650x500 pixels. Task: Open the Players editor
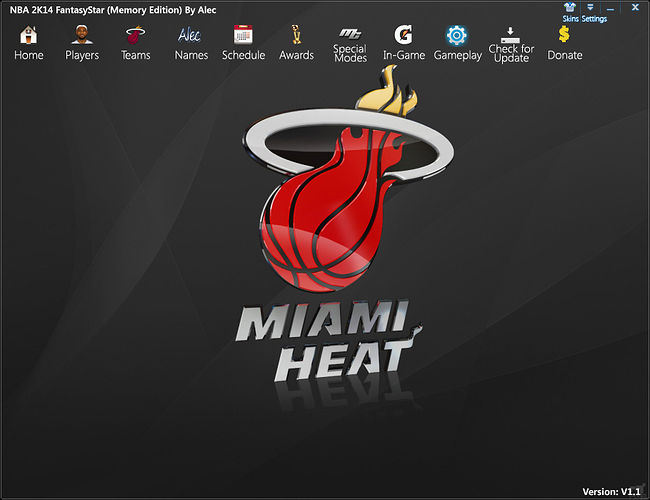[82, 36]
